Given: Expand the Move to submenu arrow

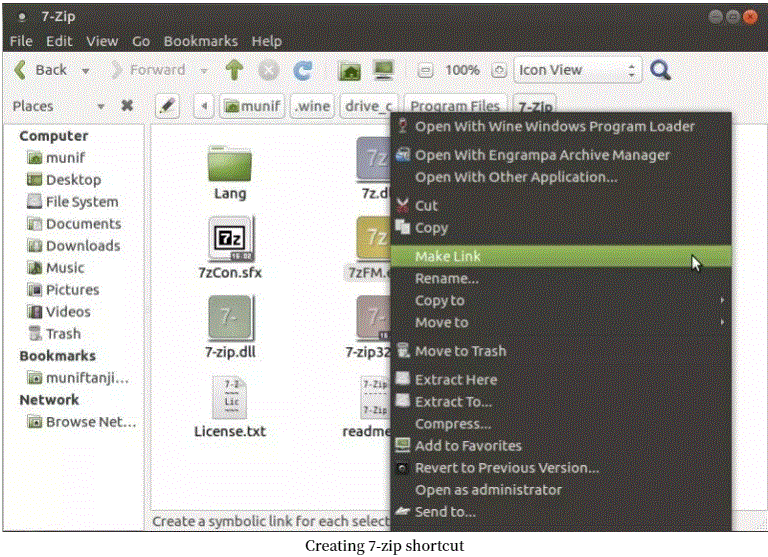Looking at the screenshot, I should click(722, 322).
